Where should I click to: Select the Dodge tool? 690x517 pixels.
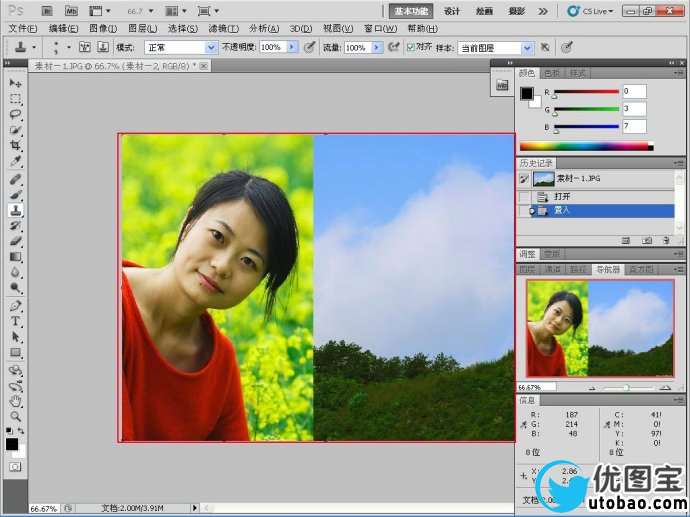pyautogui.click(x=15, y=288)
